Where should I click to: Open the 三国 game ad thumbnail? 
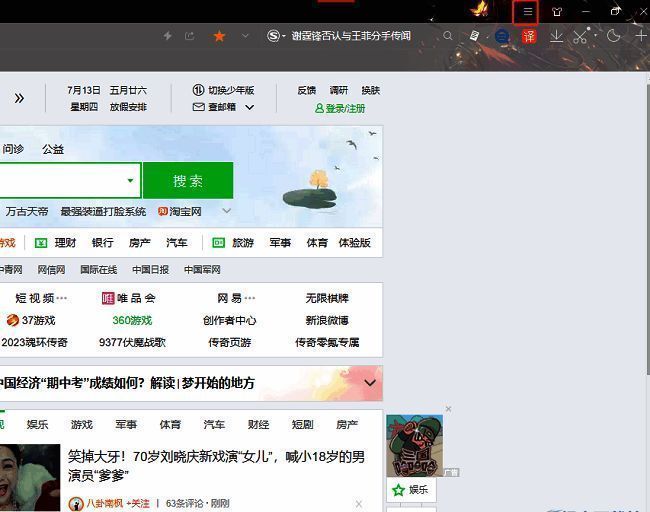(x=415, y=446)
